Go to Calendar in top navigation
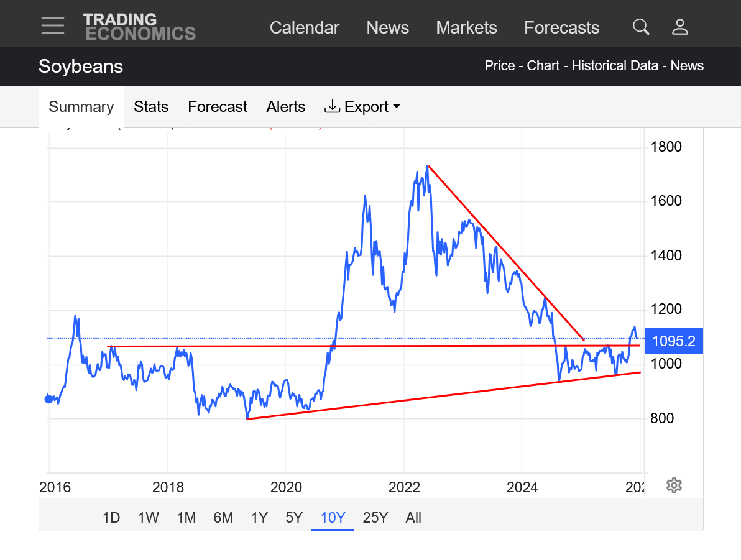 pyautogui.click(x=305, y=28)
